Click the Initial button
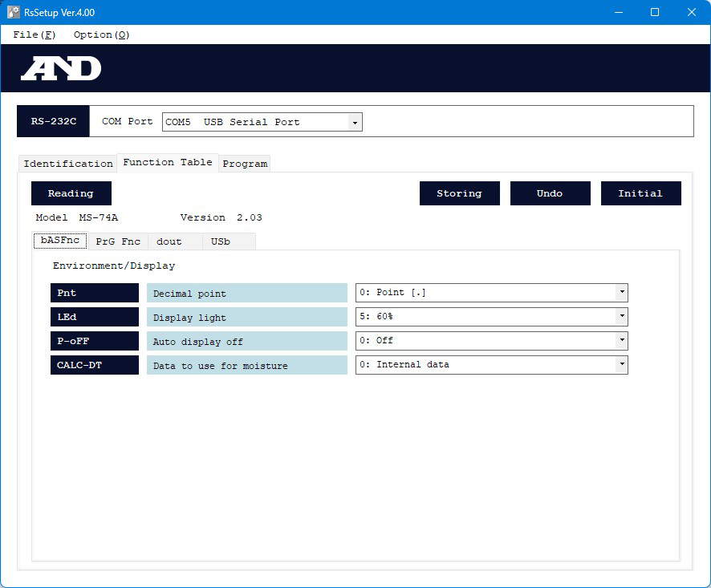The width and height of the screenshot is (711, 588). tap(640, 193)
